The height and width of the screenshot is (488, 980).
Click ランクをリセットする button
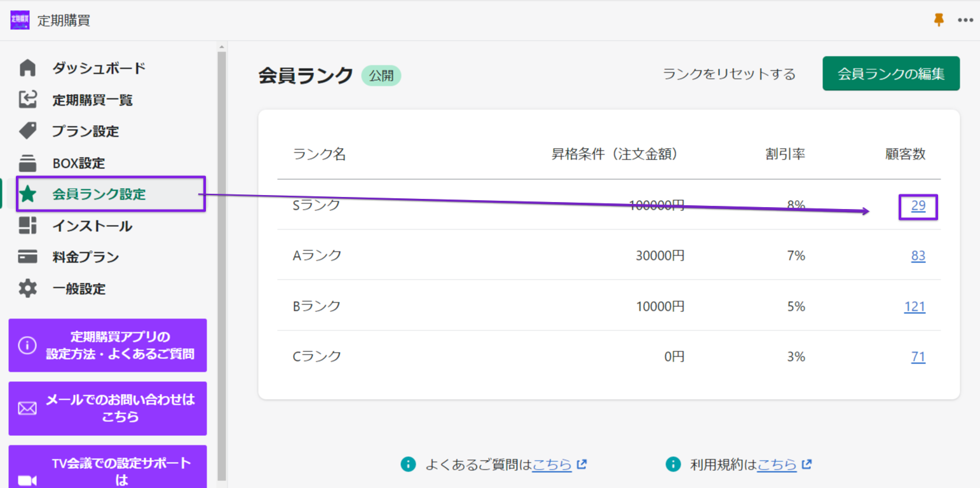click(x=729, y=74)
